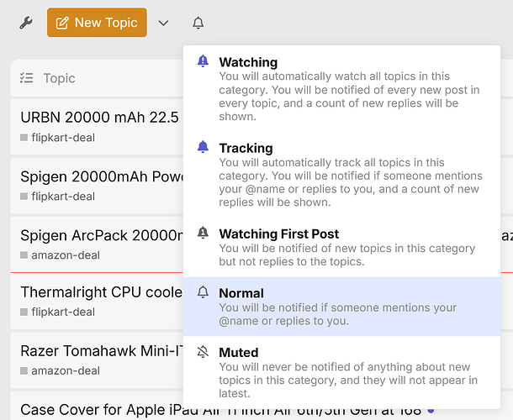Click the Tracking bell icon in menu
The height and width of the screenshot is (420, 513).
203,147
